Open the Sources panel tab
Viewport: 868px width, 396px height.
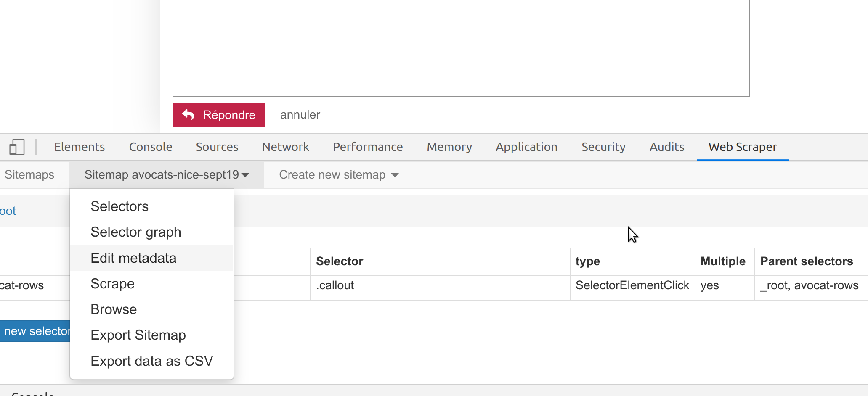coord(217,147)
